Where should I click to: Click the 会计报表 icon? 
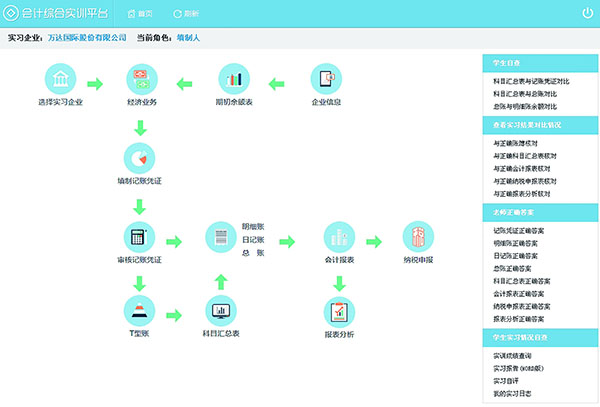339,237
